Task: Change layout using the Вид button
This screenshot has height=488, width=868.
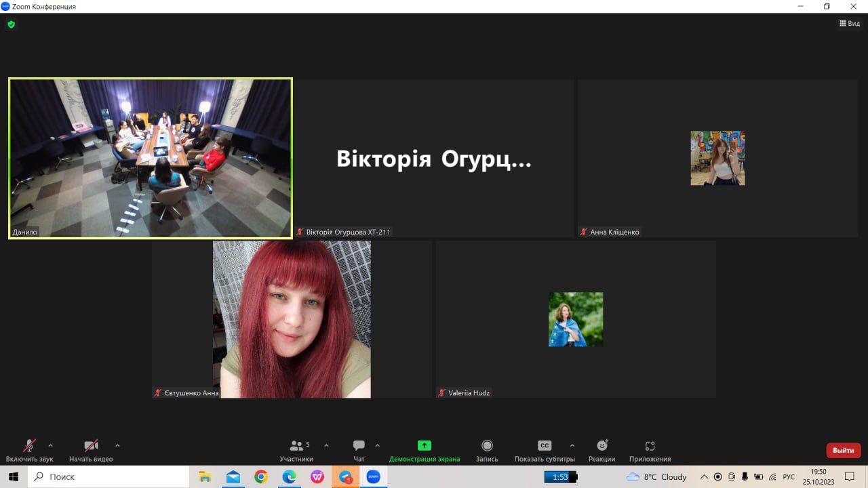Action: point(849,24)
